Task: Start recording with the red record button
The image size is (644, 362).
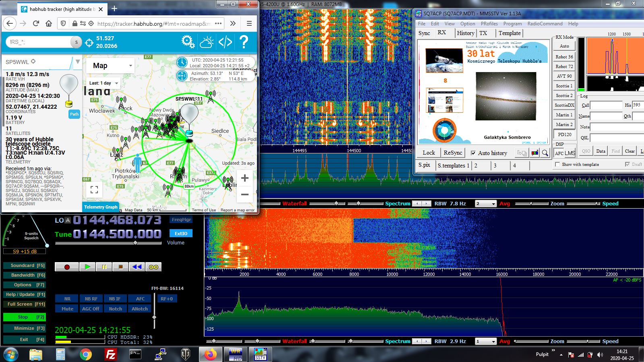Action: 67,267
